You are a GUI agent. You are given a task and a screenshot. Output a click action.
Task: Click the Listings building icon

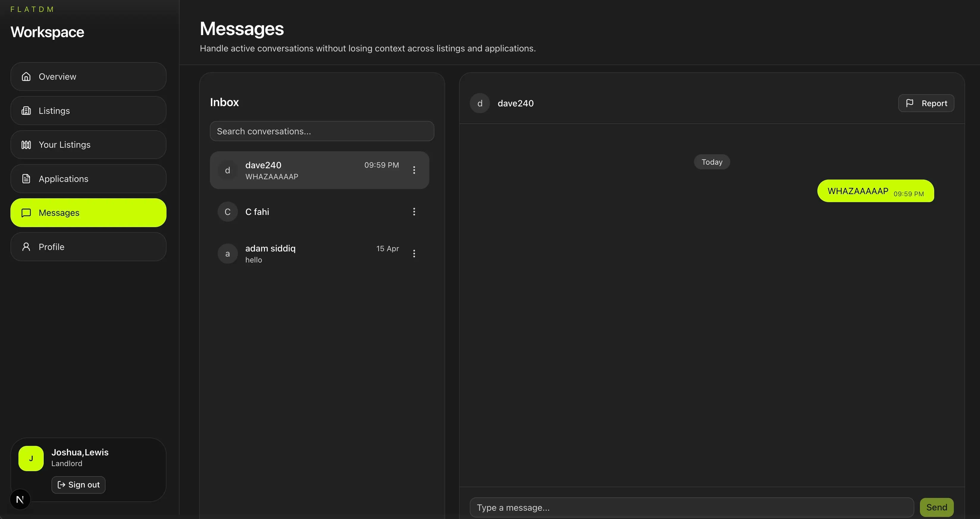click(26, 111)
